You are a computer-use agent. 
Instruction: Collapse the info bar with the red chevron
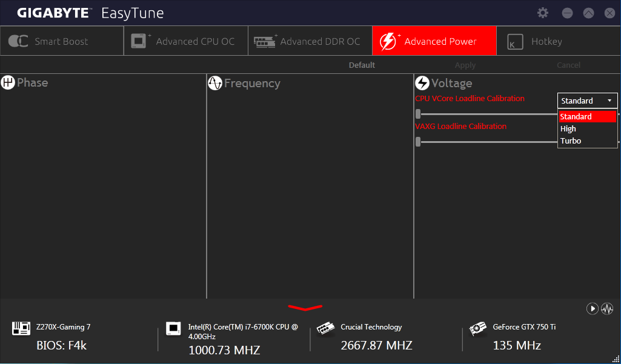(x=305, y=308)
